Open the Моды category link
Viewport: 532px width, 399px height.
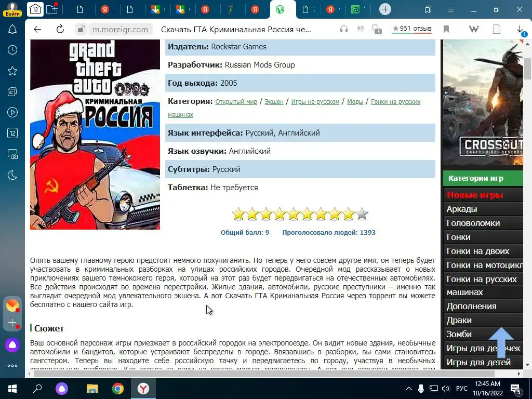(355, 102)
